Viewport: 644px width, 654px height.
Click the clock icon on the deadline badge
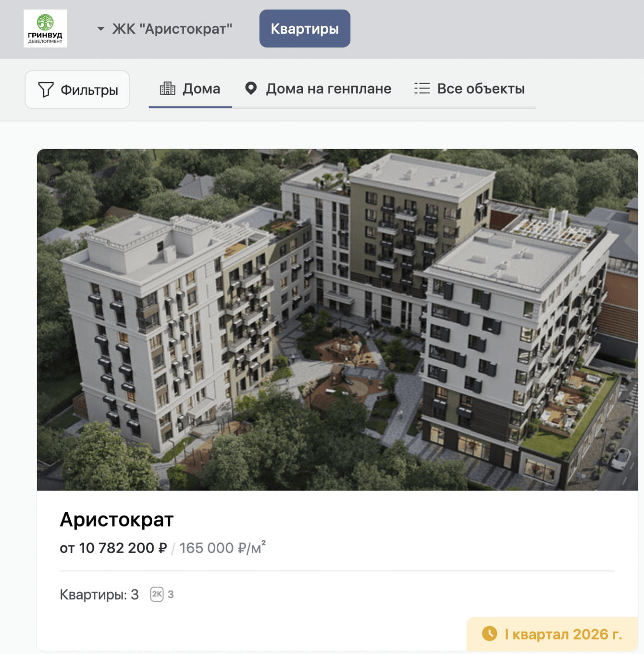[x=490, y=634]
